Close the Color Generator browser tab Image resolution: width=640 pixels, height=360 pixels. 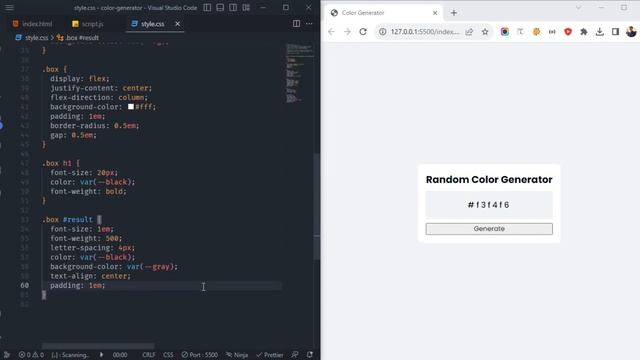click(x=435, y=13)
